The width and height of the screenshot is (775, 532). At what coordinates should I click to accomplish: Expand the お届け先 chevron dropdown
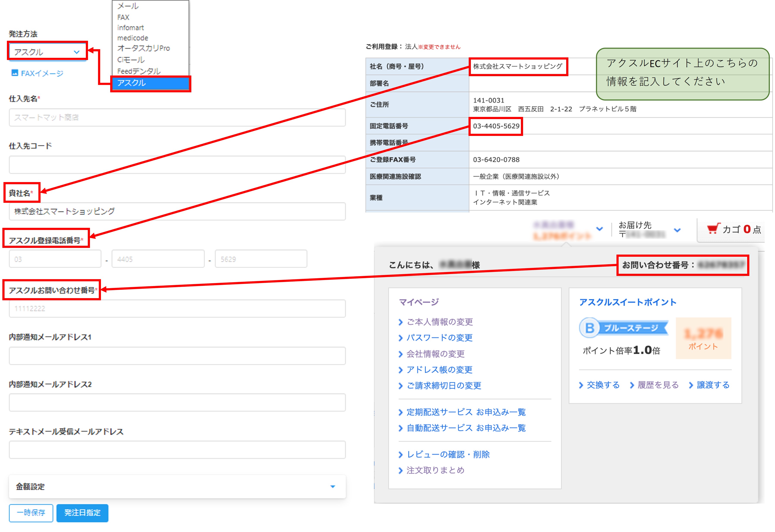pyautogui.click(x=677, y=230)
